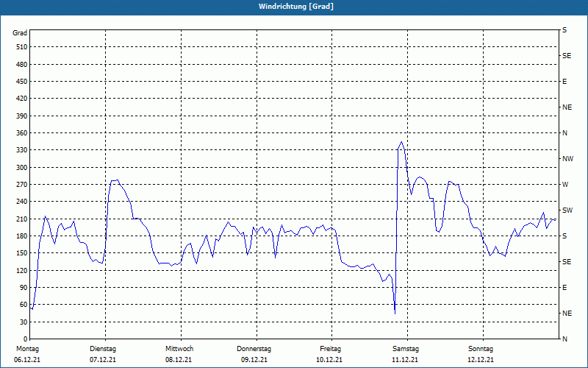588x368 pixels.
Task: Click compass label "N" aligned with 0
Action: pyautogui.click(x=564, y=339)
